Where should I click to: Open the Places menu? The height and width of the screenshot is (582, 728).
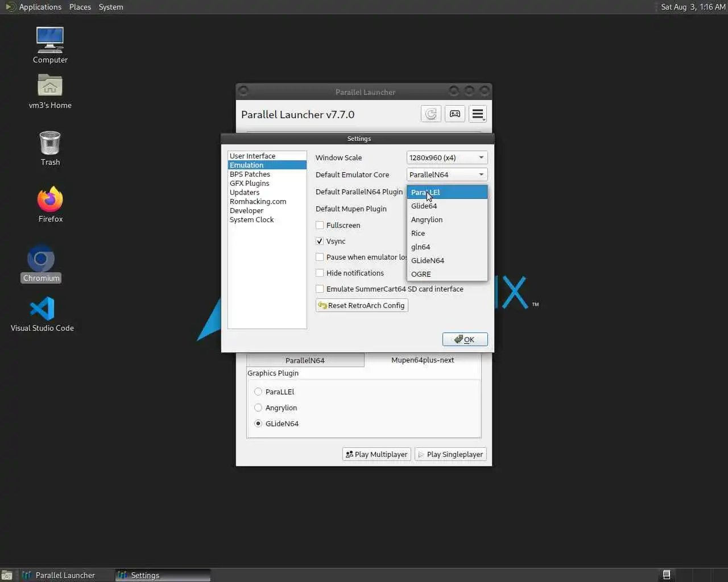(80, 7)
